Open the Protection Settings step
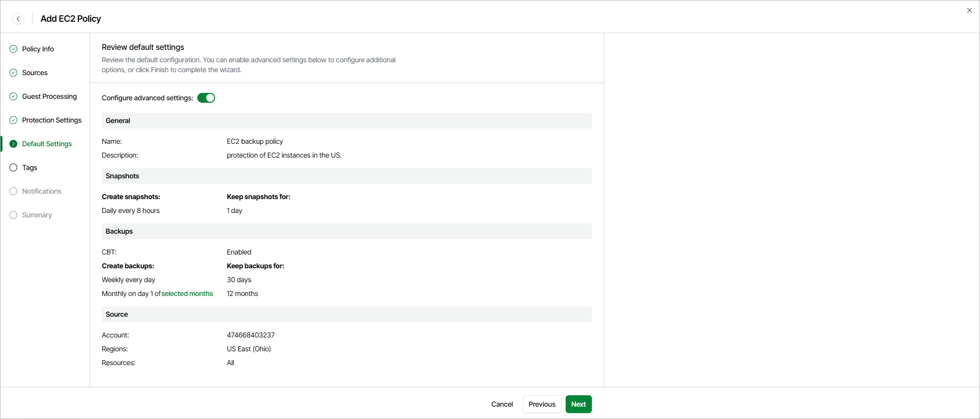Screen dimensions: 980x419 click(x=51, y=120)
